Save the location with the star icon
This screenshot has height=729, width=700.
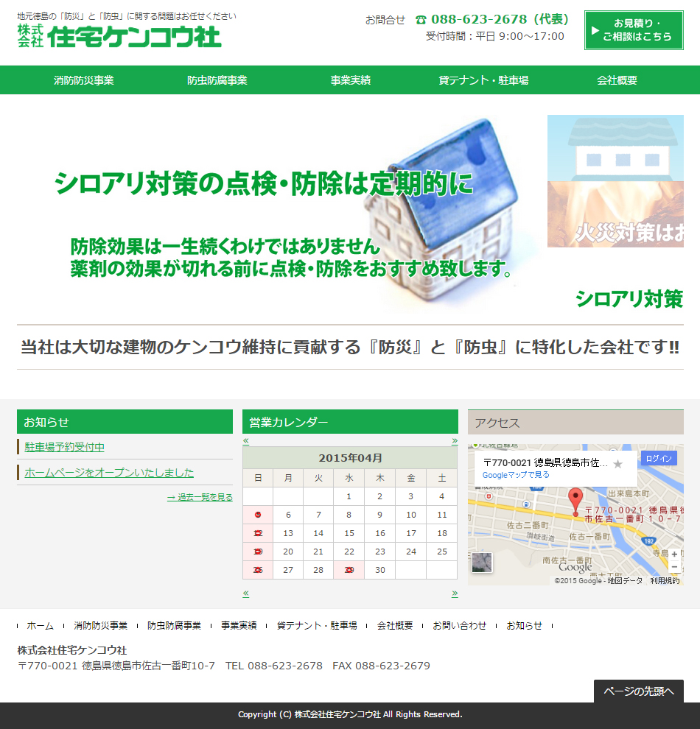[x=618, y=464]
